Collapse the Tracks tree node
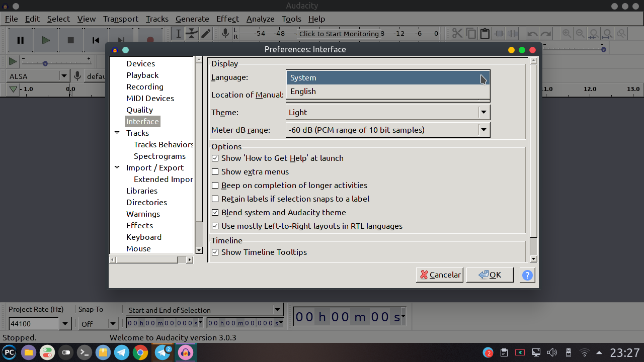644x362 pixels. coord(117,133)
